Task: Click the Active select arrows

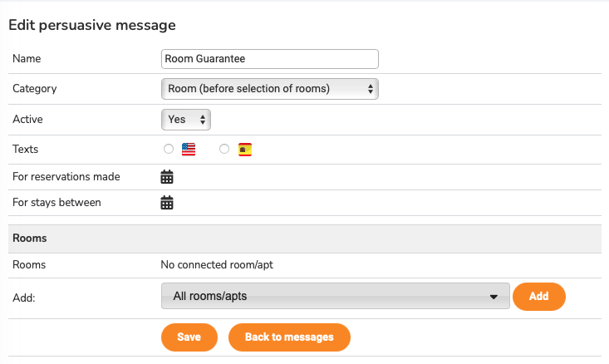Action: pos(203,120)
